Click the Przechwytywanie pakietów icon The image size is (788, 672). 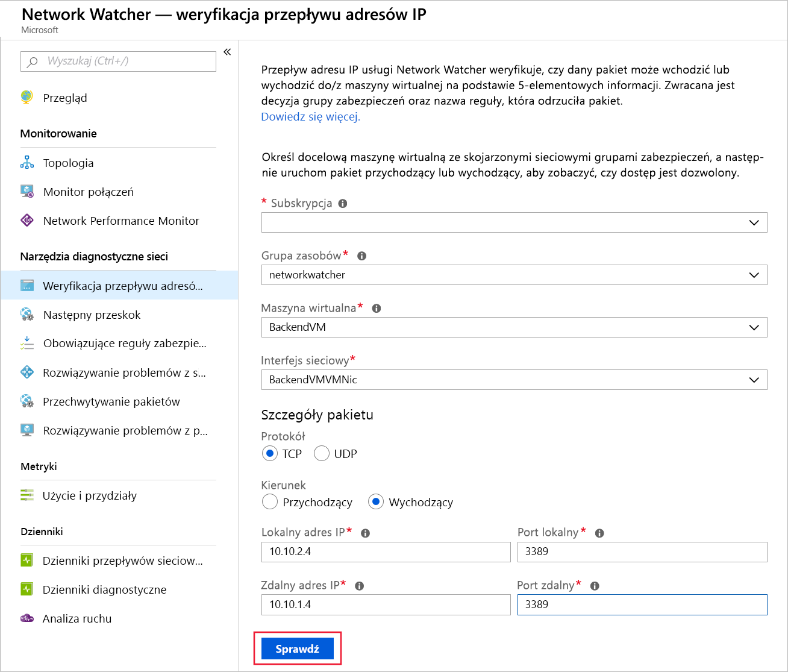[27, 401]
